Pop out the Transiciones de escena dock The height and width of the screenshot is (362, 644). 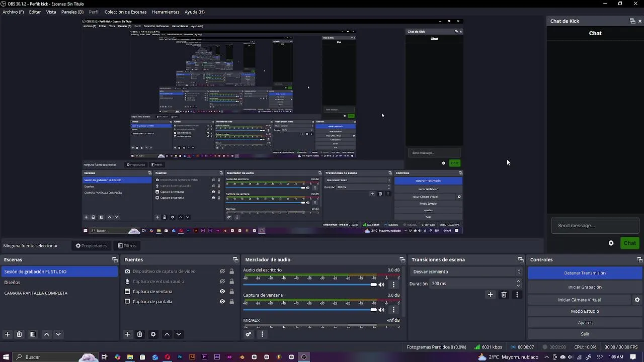pyautogui.click(x=521, y=260)
